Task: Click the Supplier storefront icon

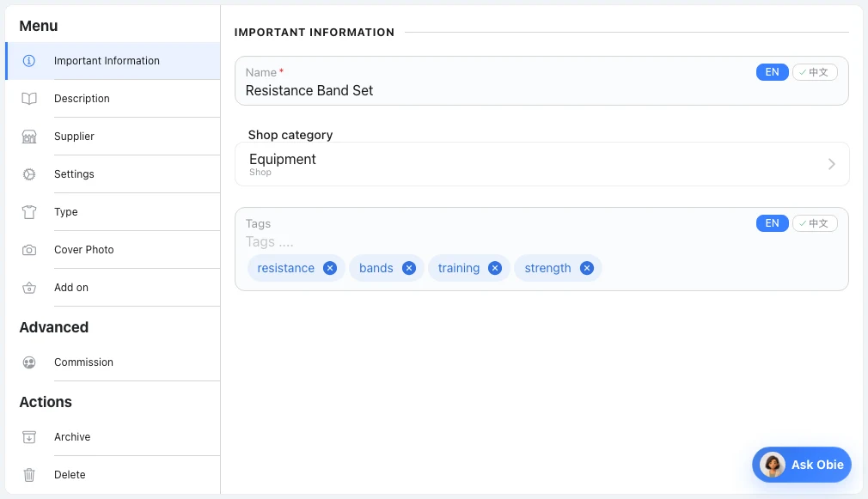Action: (x=28, y=137)
